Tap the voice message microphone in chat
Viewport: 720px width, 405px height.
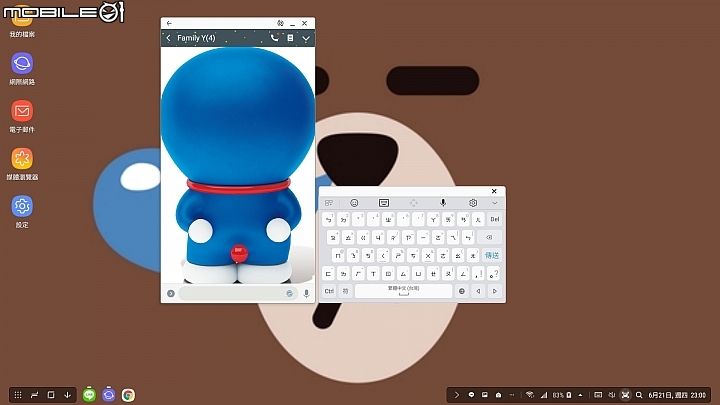pos(306,293)
